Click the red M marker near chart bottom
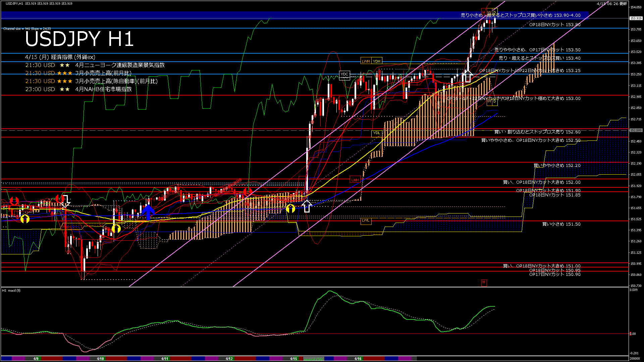 point(484,282)
